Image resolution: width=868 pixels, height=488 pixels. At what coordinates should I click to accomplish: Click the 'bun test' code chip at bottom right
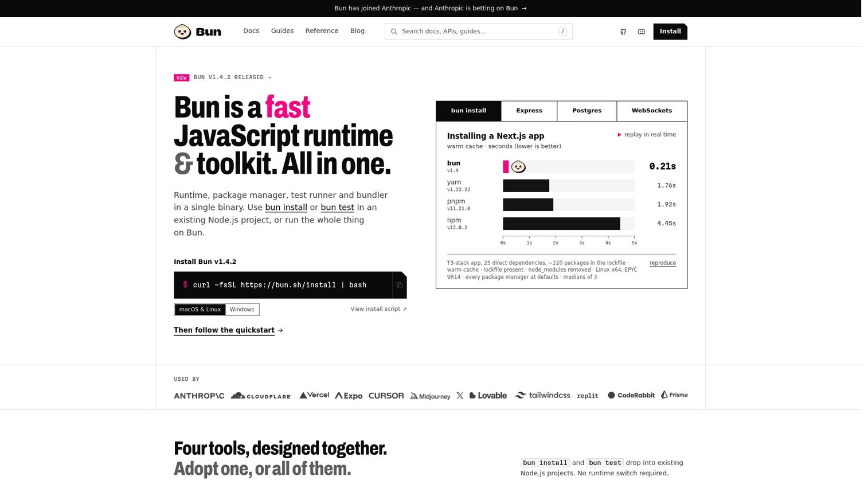pyautogui.click(x=605, y=463)
